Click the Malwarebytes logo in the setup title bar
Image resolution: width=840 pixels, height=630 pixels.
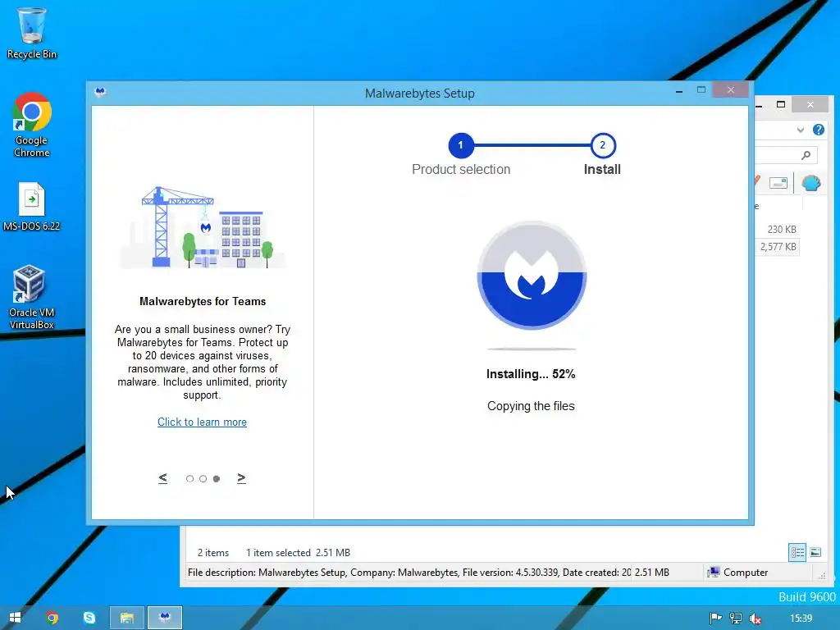pos(100,92)
